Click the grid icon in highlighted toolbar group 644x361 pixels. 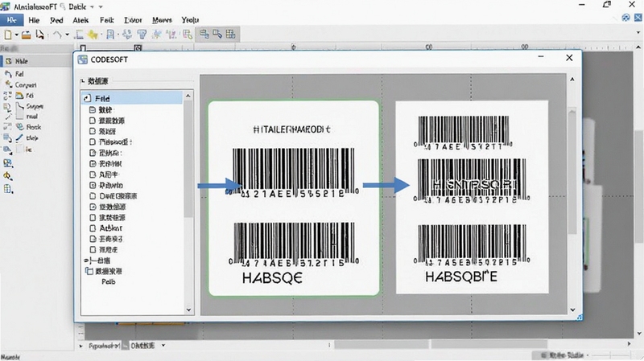tap(230, 34)
